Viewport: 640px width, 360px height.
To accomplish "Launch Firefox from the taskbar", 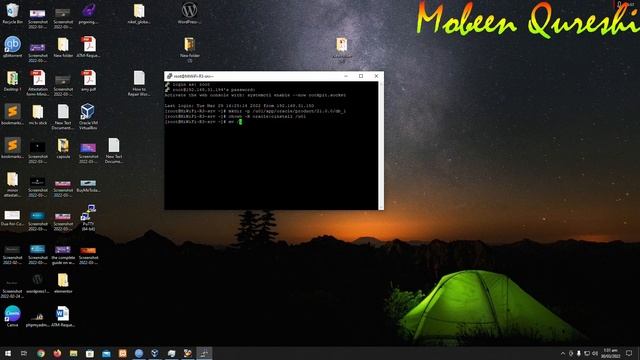I will click(57, 353).
